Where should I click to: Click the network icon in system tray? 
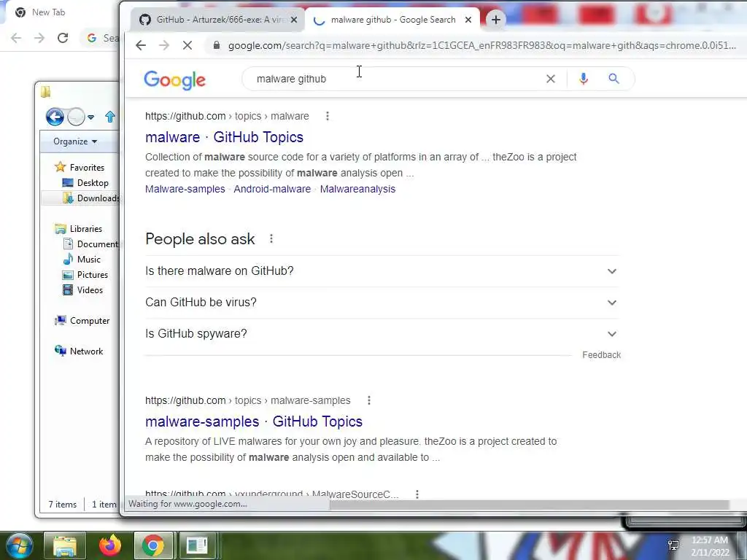(x=673, y=545)
